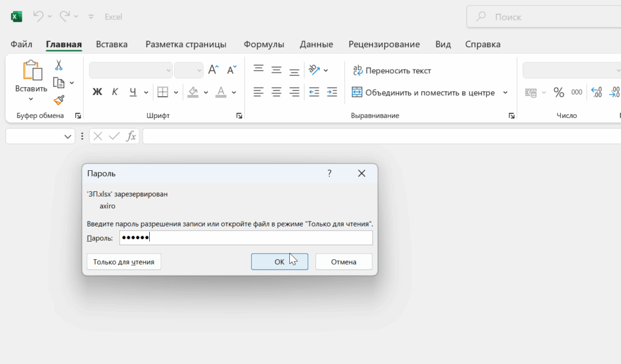The height and width of the screenshot is (364, 621).
Task: Switch to the Формулы tab
Action: pos(264,44)
